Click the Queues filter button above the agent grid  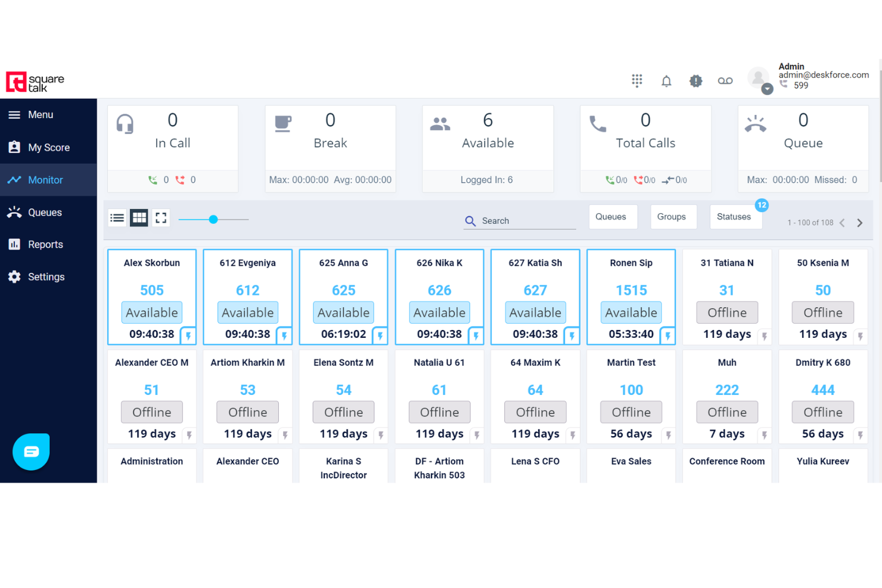click(613, 217)
